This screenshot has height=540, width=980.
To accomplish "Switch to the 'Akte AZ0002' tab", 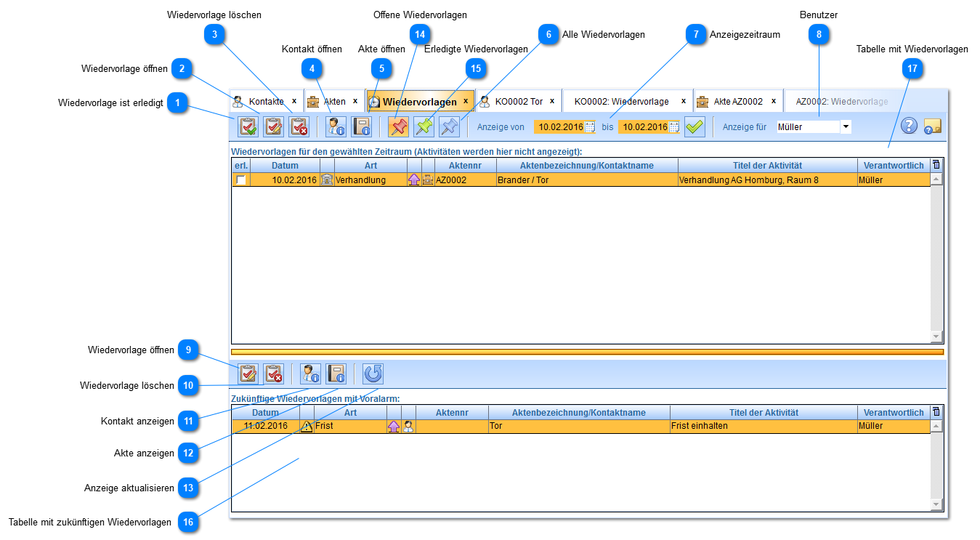I will (737, 101).
